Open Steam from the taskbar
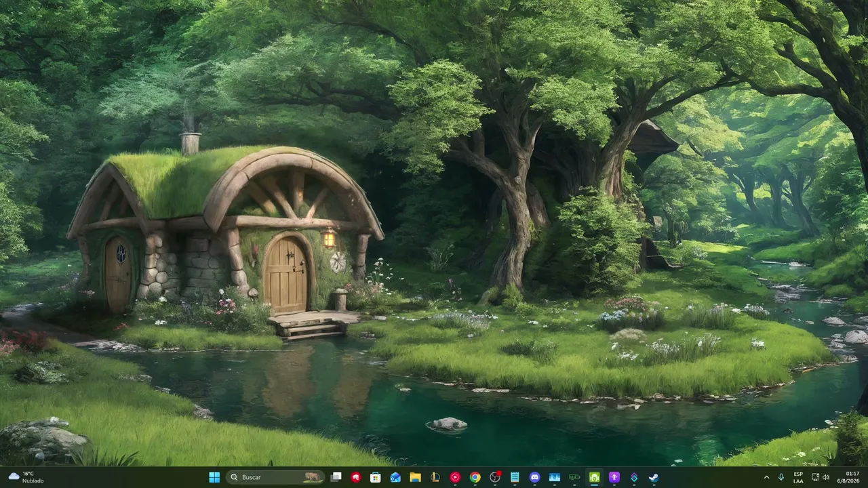 [x=654, y=477]
